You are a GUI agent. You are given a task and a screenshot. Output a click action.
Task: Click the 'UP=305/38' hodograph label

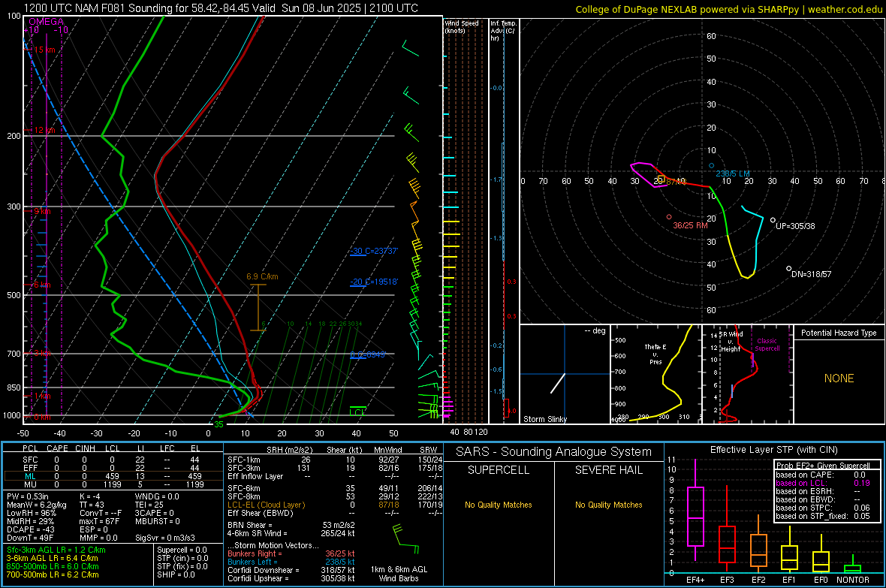click(795, 225)
